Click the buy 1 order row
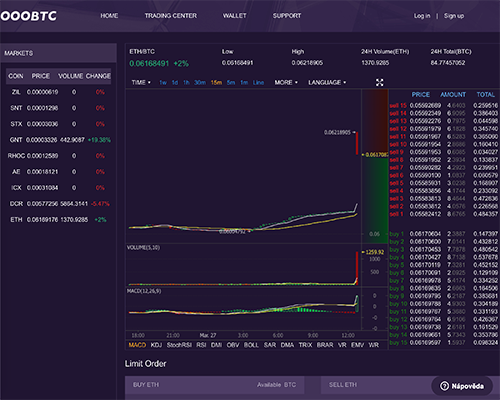Image resolution: width=500 pixels, height=400 pixels. [444, 234]
